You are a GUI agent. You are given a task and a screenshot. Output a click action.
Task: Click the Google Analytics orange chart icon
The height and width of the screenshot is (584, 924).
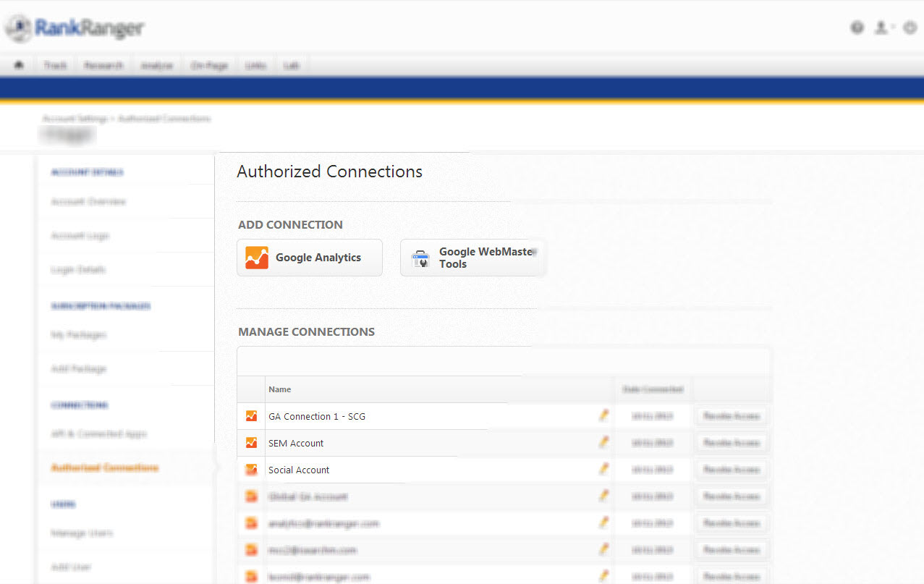[257, 258]
